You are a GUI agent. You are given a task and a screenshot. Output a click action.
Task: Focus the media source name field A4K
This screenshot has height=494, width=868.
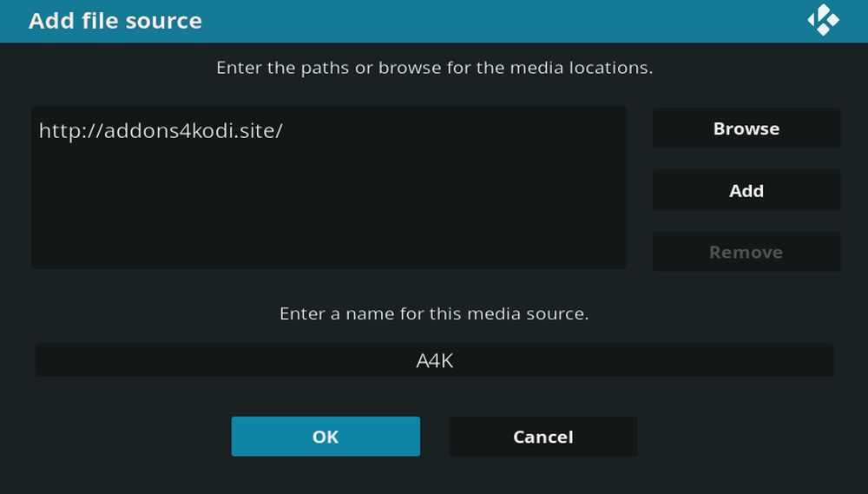pos(435,360)
